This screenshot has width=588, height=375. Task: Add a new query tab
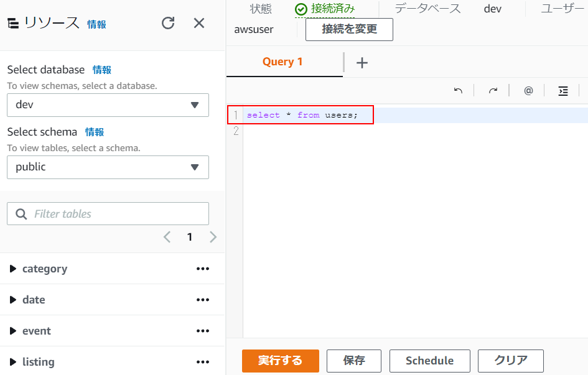click(x=362, y=63)
